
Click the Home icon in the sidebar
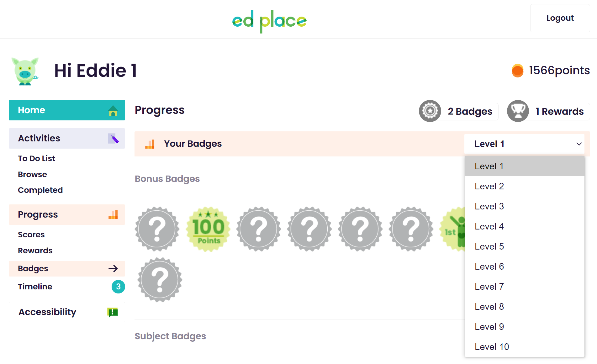point(113,110)
